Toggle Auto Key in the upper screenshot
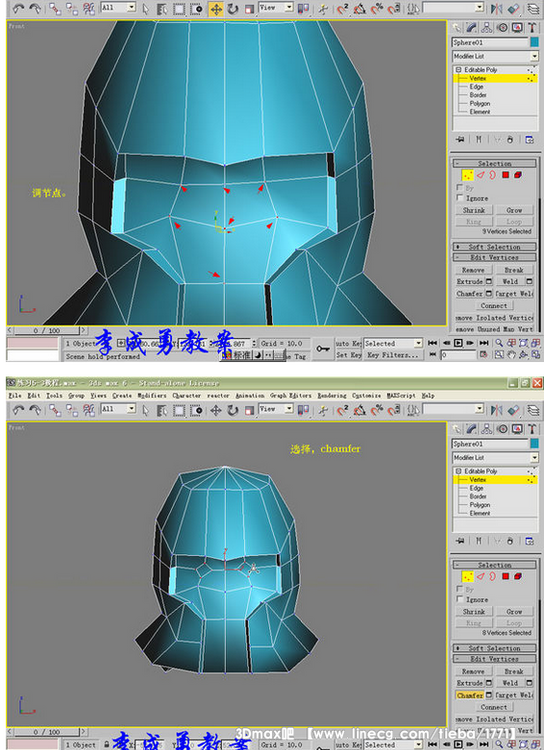Image resolution: width=544 pixels, height=750 pixels. [x=348, y=343]
